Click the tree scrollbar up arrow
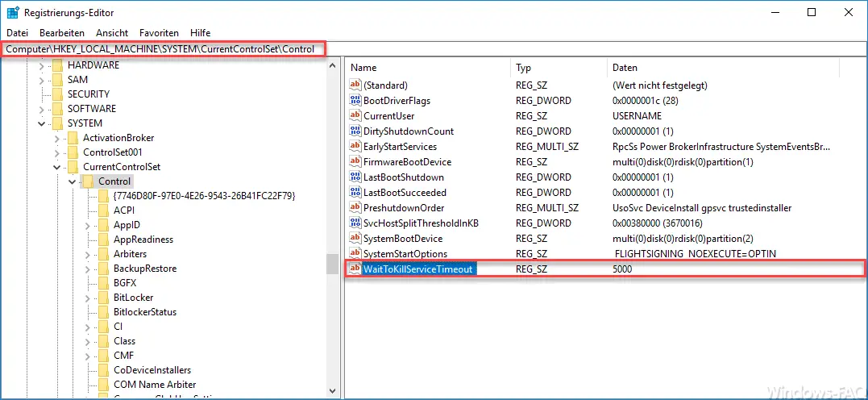 coord(332,65)
